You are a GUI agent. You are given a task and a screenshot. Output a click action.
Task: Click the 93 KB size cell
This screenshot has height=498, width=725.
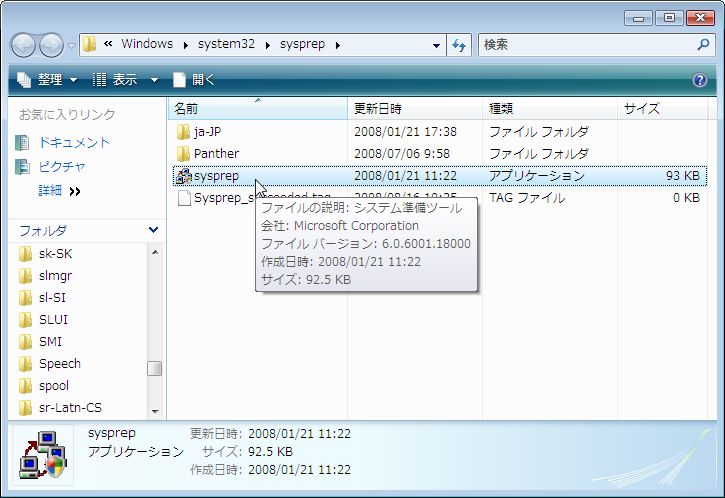pyautogui.click(x=682, y=176)
